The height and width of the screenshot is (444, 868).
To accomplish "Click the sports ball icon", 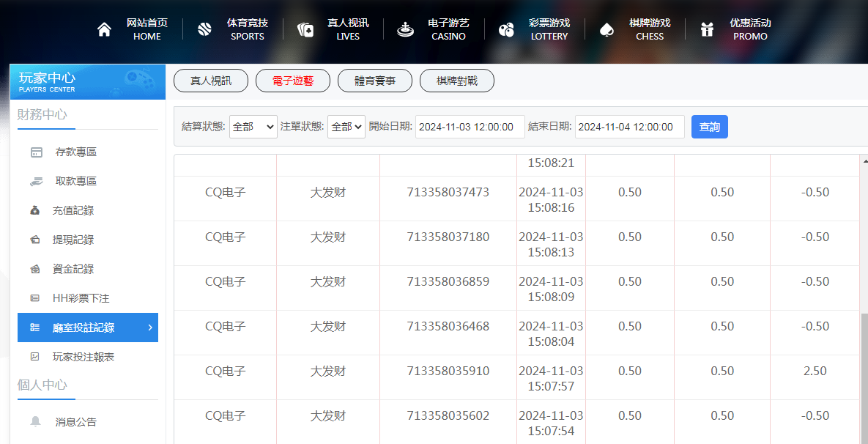I will tap(204, 30).
